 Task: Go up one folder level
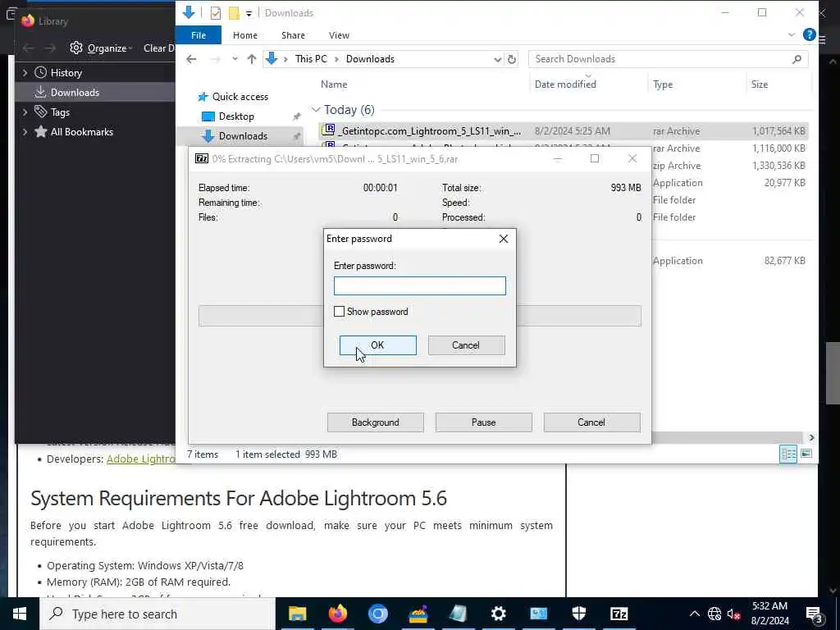251,59
